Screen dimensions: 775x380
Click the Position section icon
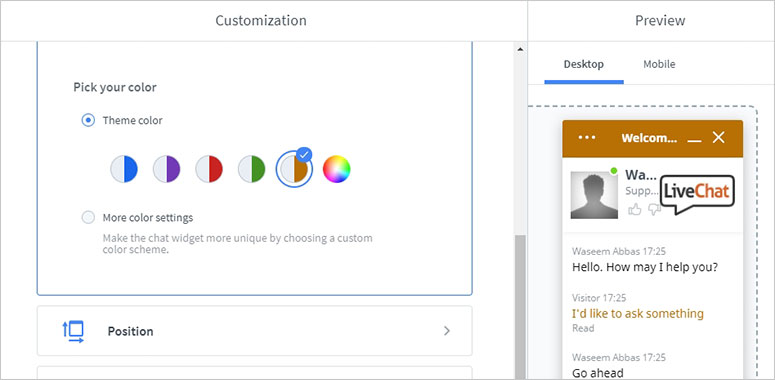(73, 332)
